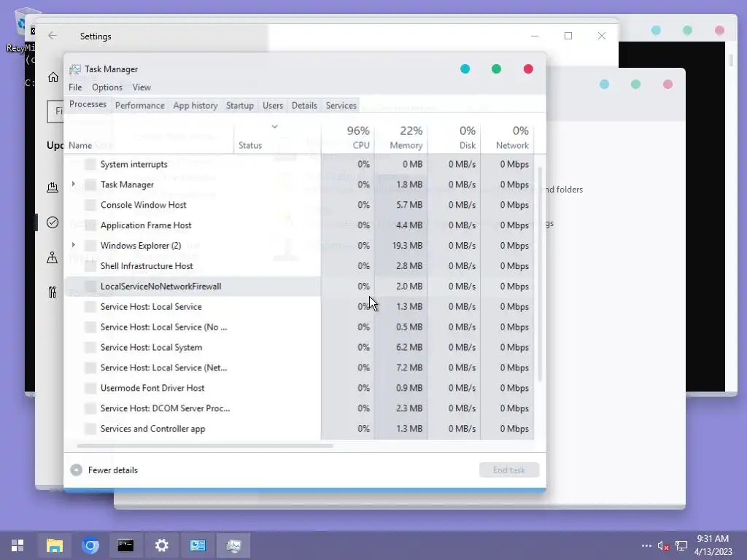Image resolution: width=747 pixels, height=560 pixels.
Task: Click the Task Manager title bar icon
Action: pyautogui.click(x=75, y=69)
